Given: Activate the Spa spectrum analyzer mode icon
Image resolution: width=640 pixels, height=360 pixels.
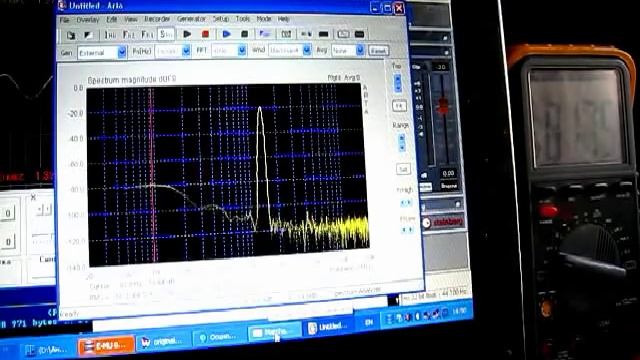Looking at the screenshot, I should coord(166,34).
